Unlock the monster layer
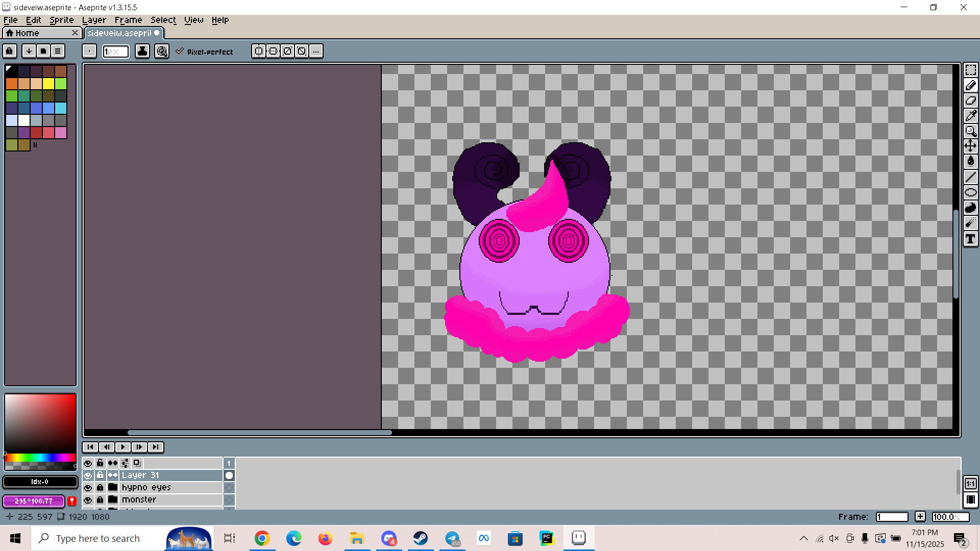Screen dimensions: 980x551 pos(100,500)
